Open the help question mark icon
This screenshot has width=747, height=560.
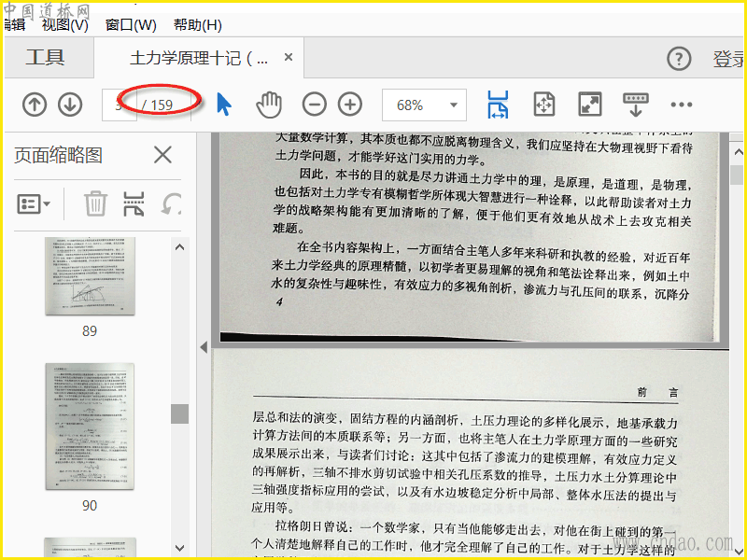pyautogui.click(x=679, y=59)
